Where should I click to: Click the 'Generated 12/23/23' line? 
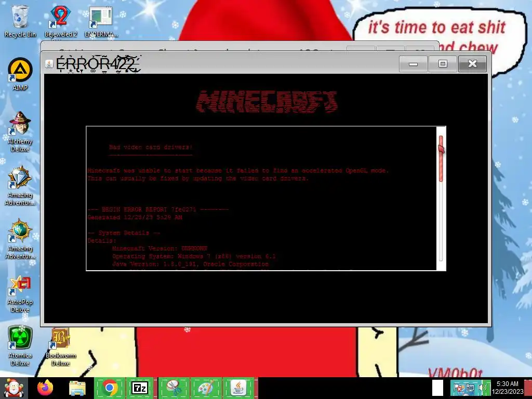pyautogui.click(x=135, y=217)
